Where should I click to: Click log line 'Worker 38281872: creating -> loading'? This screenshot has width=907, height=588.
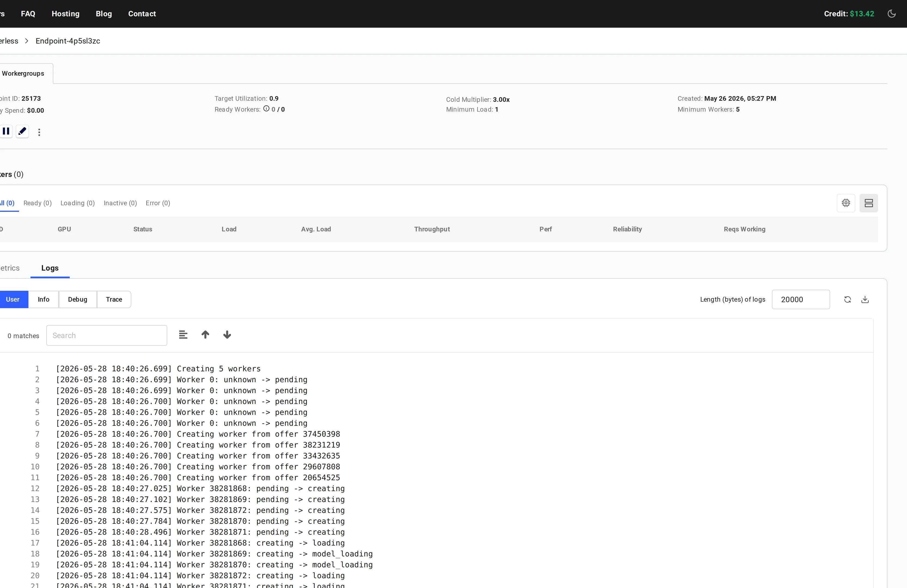(x=200, y=575)
